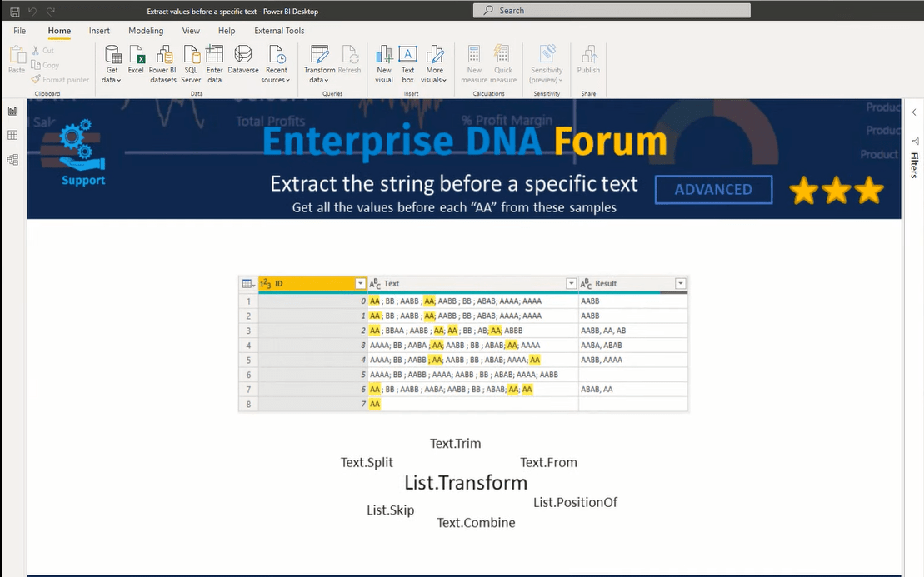
Task: Select Result cell "AABB, AA, AB"
Action: [x=633, y=331]
